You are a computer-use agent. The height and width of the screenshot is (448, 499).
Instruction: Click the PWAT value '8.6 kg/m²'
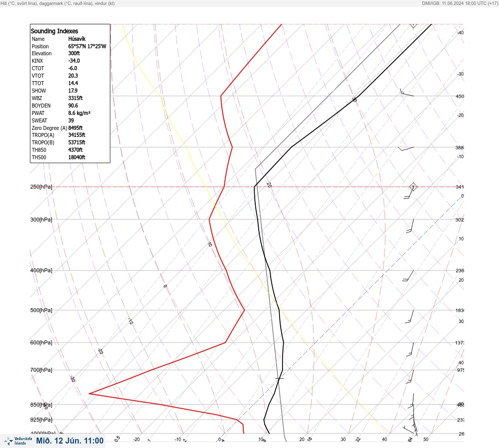coord(79,113)
